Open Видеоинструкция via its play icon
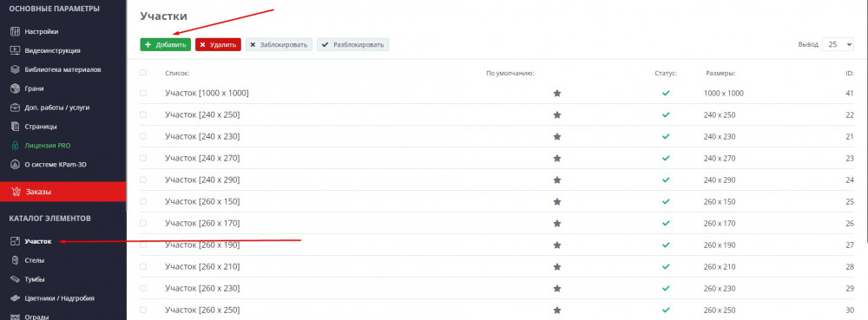Image resolution: width=868 pixels, height=320 pixels. coord(16,50)
